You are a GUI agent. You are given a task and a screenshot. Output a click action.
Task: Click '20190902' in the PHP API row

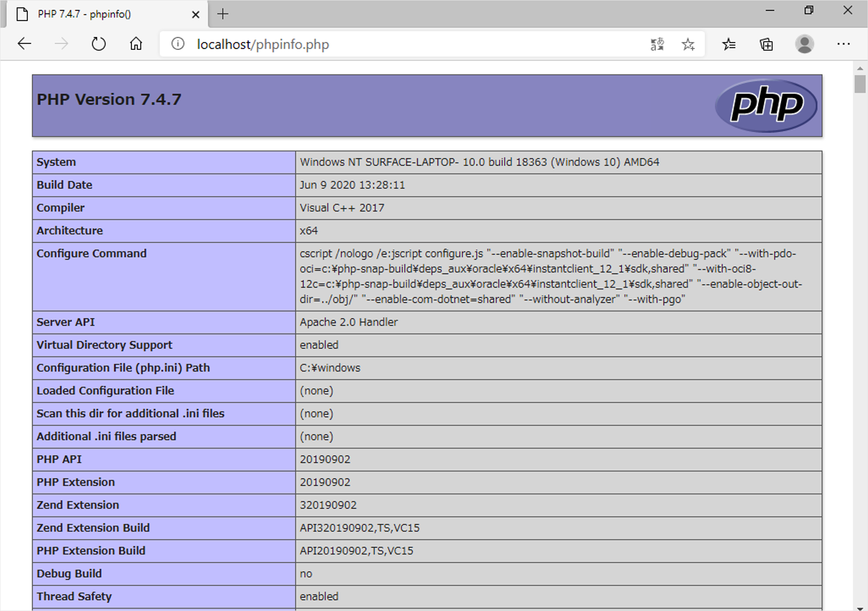click(325, 460)
